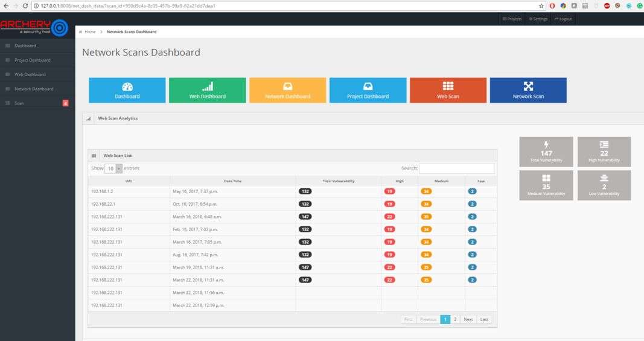This screenshot has height=341, width=644.
Task: Open Settings in the top bar
Action: (538, 19)
